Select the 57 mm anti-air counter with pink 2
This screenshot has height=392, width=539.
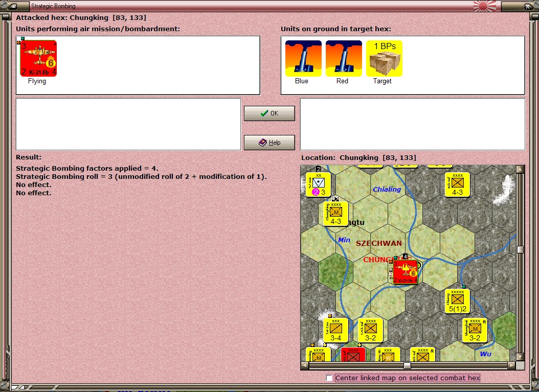(318, 185)
